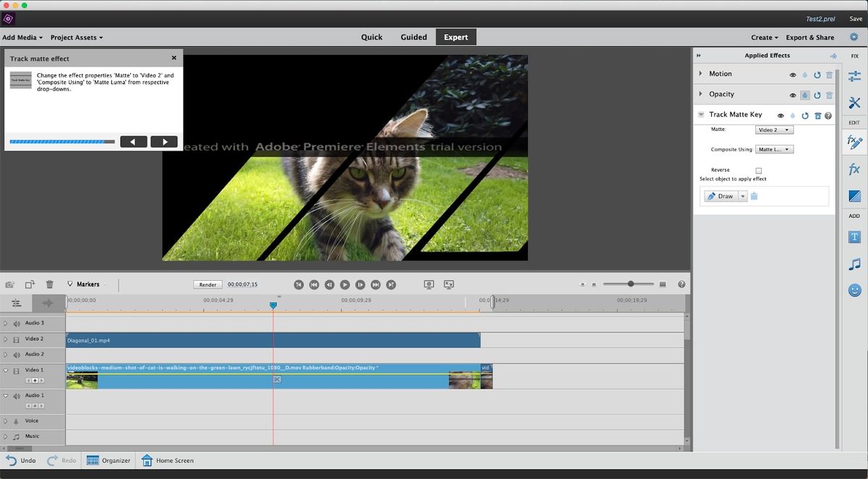Expand the Opacity effect section
The height and width of the screenshot is (479, 868).
(x=700, y=94)
